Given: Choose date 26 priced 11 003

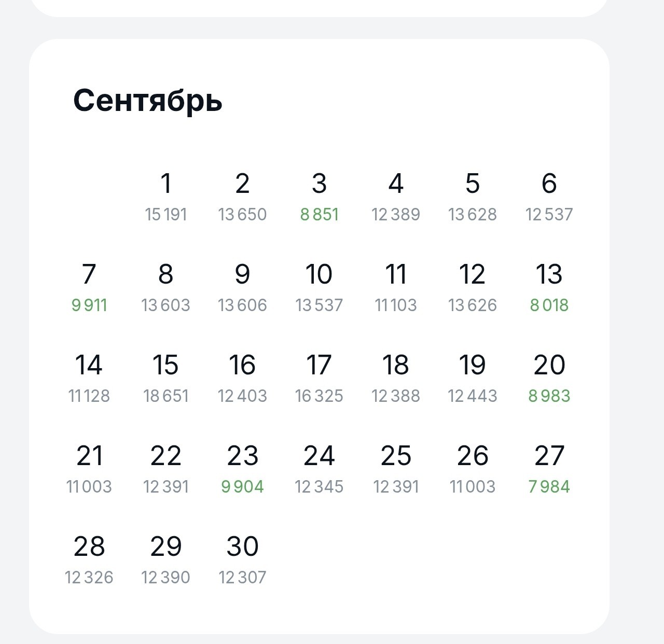Looking at the screenshot, I should pyautogui.click(x=472, y=469).
